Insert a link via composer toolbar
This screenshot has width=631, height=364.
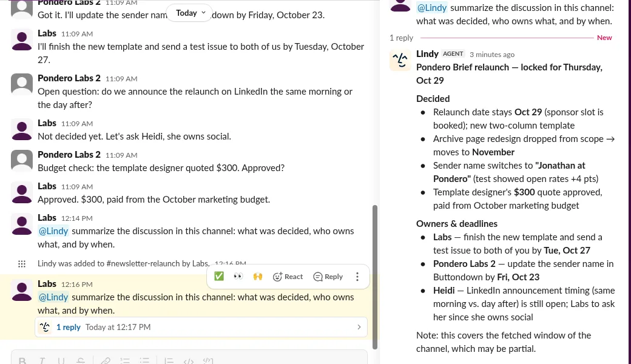(x=106, y=360)
